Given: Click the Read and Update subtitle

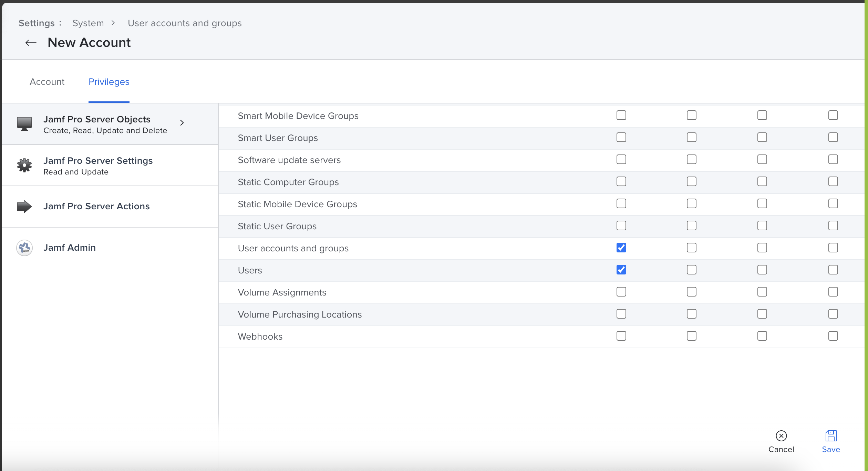Looking at the screenshot, I should pyautogui.click(x=76, y=172).
